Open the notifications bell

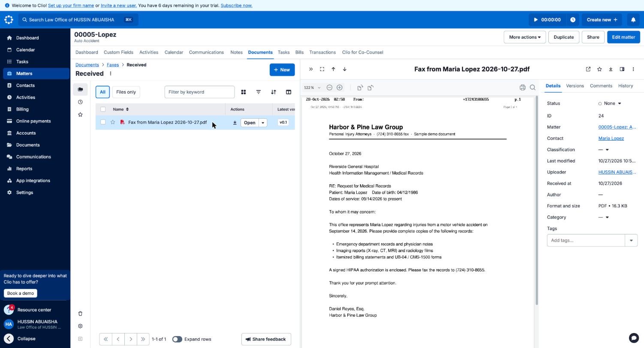633,20
